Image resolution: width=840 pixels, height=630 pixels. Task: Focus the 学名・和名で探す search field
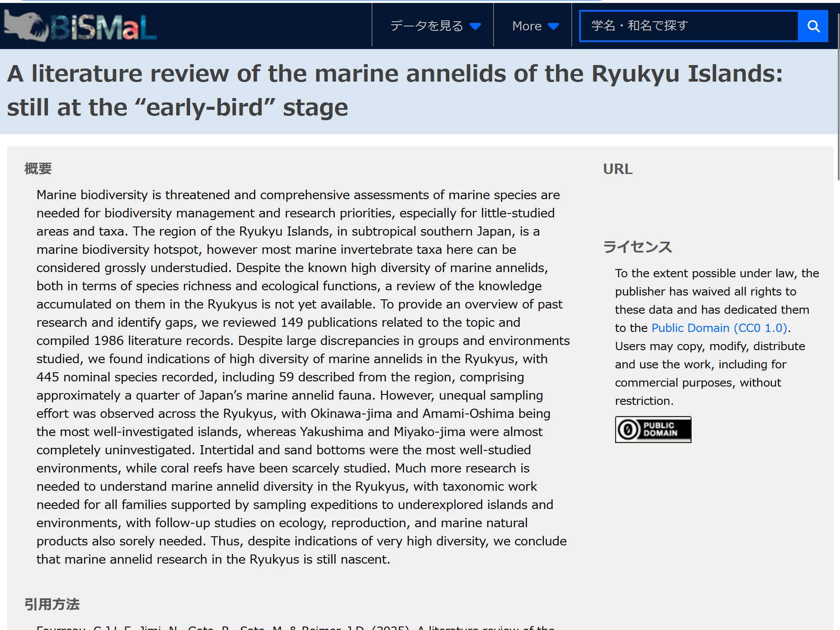689,26
